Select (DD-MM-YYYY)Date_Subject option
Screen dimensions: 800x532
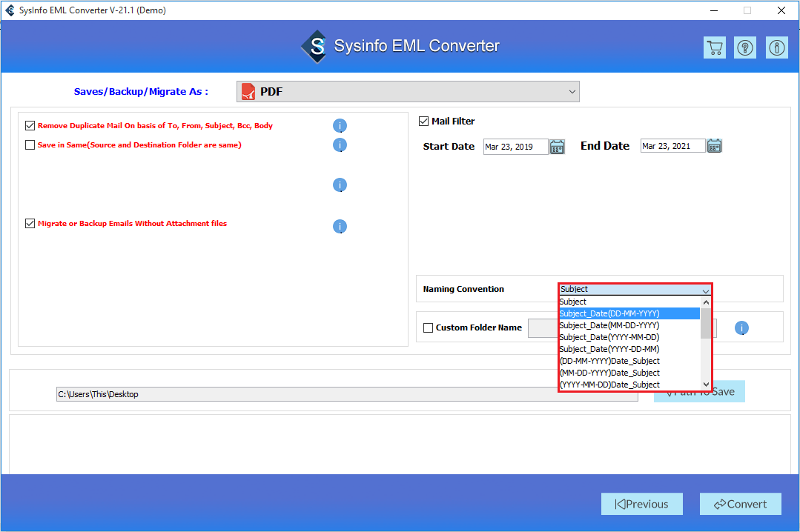pyautogui.click(x=629, y=361)
